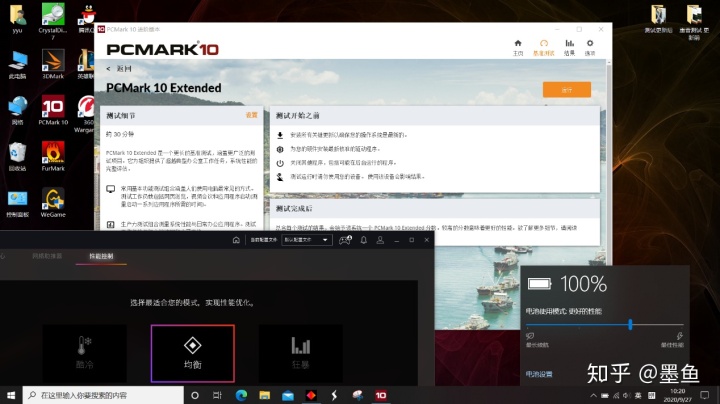Open the CrystalDiskInfo desktop shortcut
Screen dimensions: 720x404
(x=53, y=21)
